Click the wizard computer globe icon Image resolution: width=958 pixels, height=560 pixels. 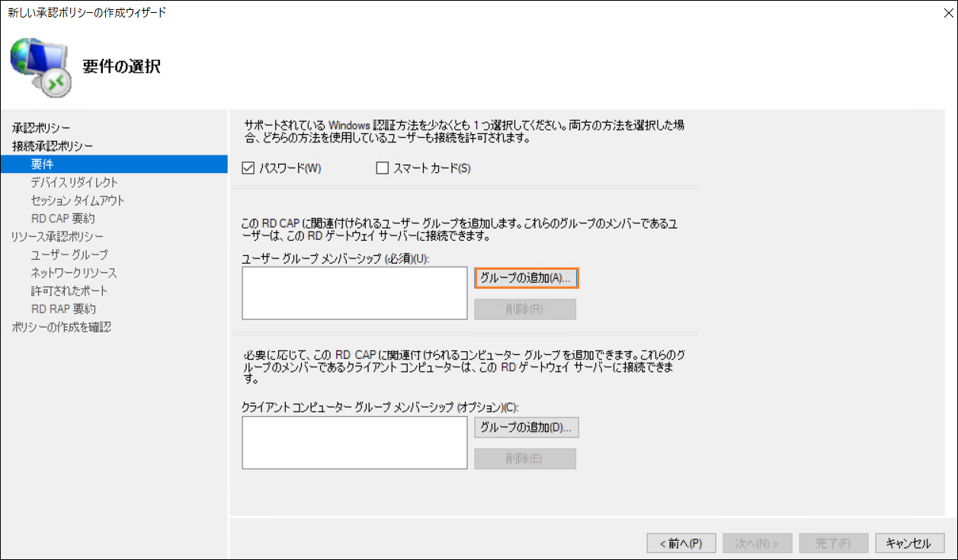[42, 66]
